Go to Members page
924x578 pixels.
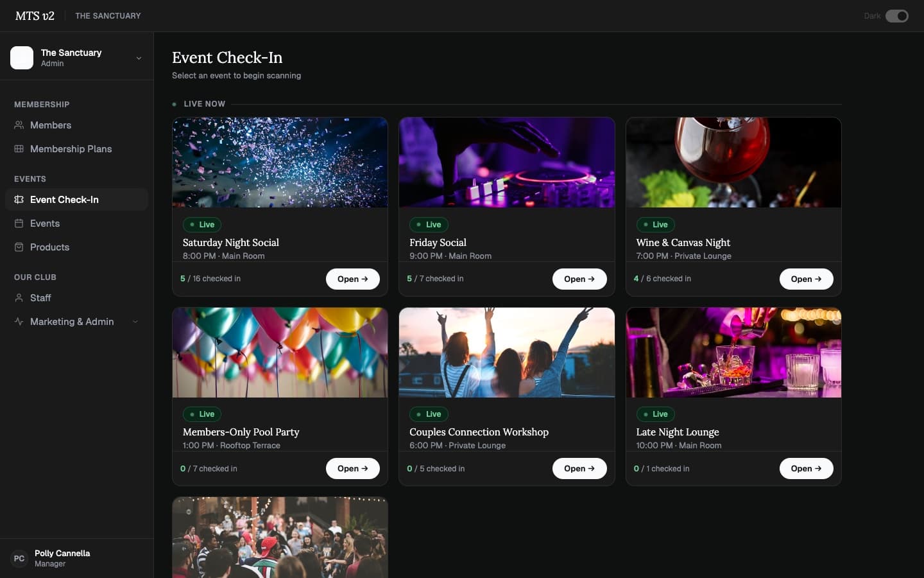click(77, 125)
